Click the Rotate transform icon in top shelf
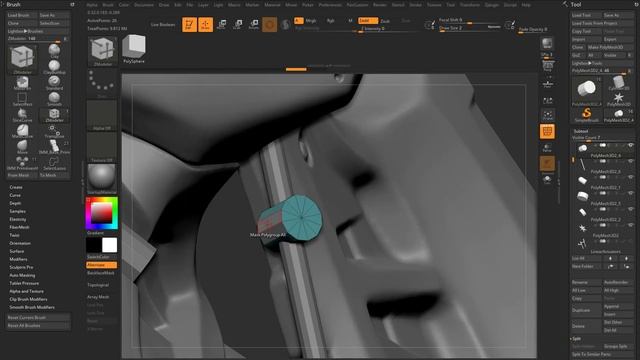Screen dimensions: 640x360 pyautogui.click(x=253, y=24)
